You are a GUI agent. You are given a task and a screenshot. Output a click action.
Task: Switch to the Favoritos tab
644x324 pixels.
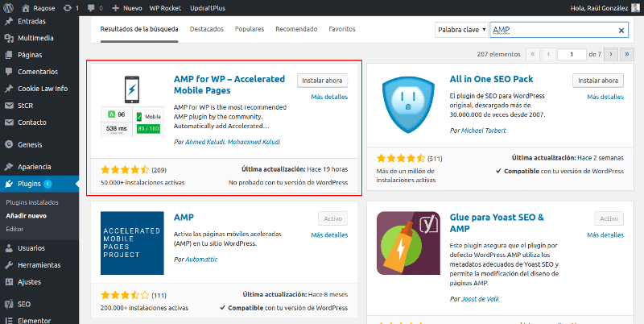click(x=341, y=29)
